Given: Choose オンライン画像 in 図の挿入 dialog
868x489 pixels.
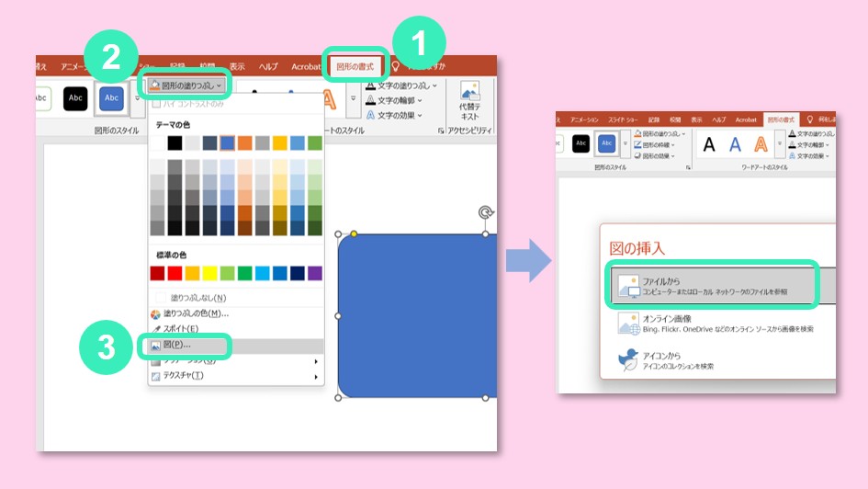Looking at the screenshot, I should [722, 324].
